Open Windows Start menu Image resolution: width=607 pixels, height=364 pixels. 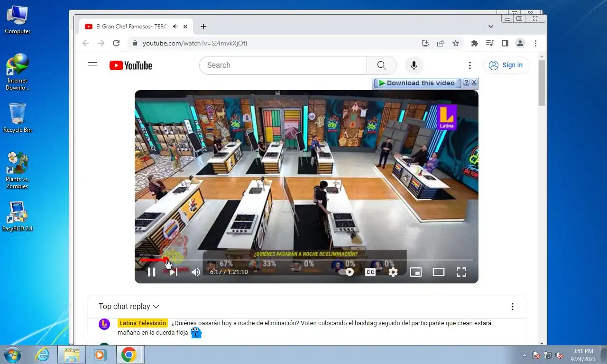click(12, 355)
